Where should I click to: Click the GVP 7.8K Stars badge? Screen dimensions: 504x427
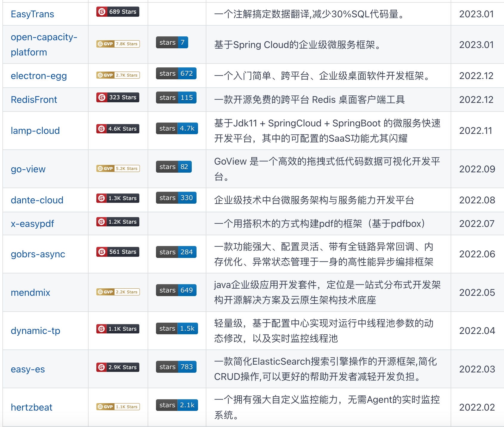pos(118,44)
